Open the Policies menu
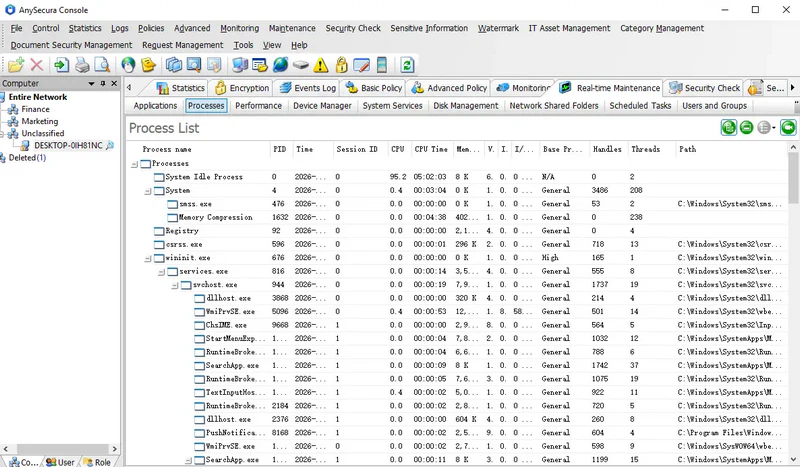Viewport: 800px width, 467px height. click(151, 28)
